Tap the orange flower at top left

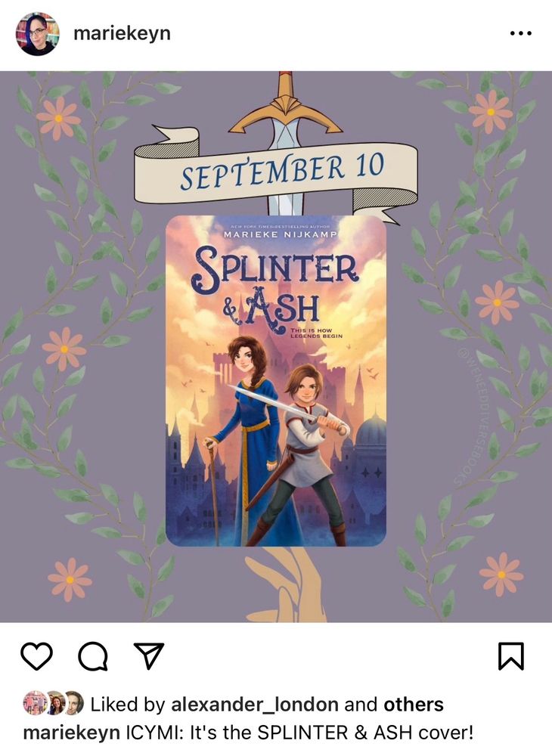[x=58, y=118]
